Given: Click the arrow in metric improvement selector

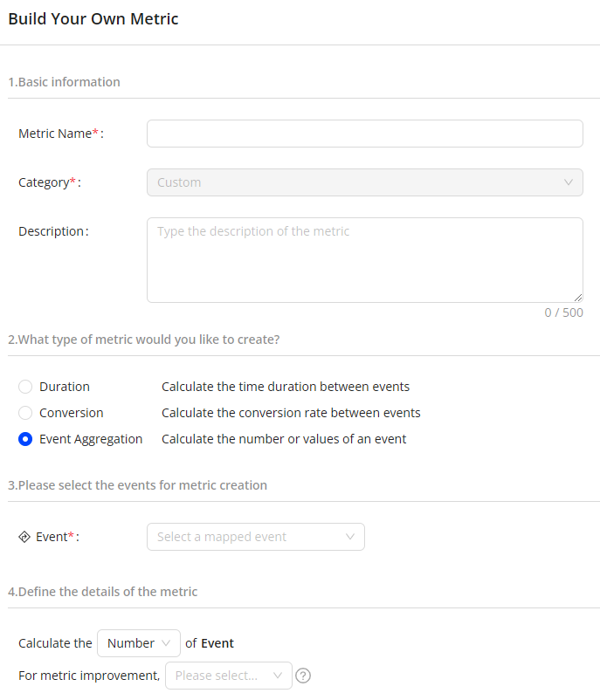Looking at the screenshot, I should [x=278, y=676].
